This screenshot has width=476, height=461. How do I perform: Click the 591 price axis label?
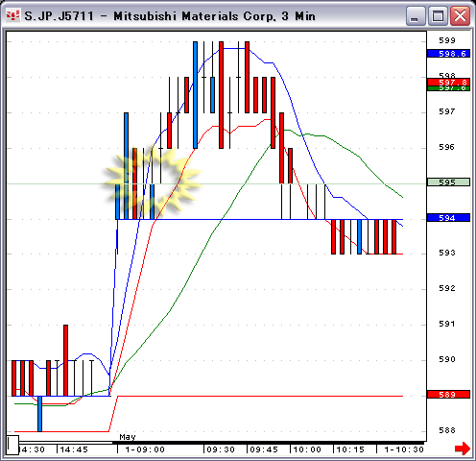coord(447,324)
